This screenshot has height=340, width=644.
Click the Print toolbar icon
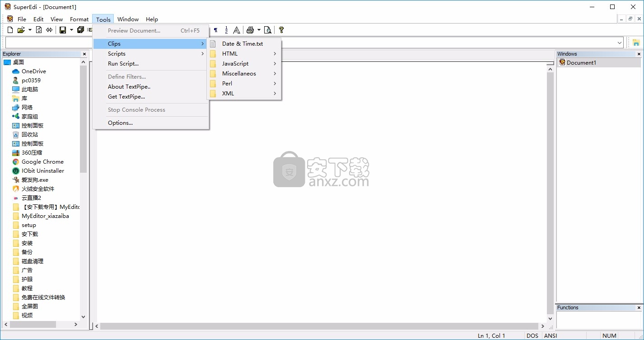point(250,30)
